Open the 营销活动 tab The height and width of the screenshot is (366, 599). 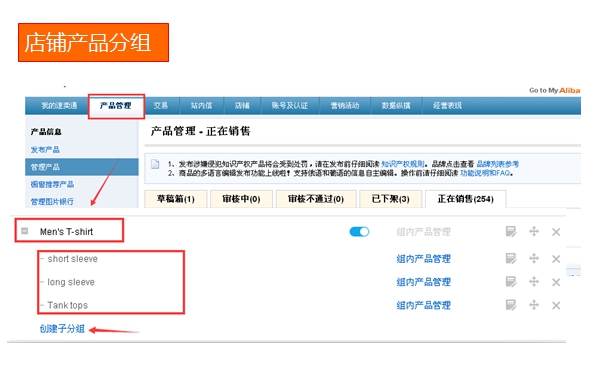pyautogui.click(x=345, y=106)
